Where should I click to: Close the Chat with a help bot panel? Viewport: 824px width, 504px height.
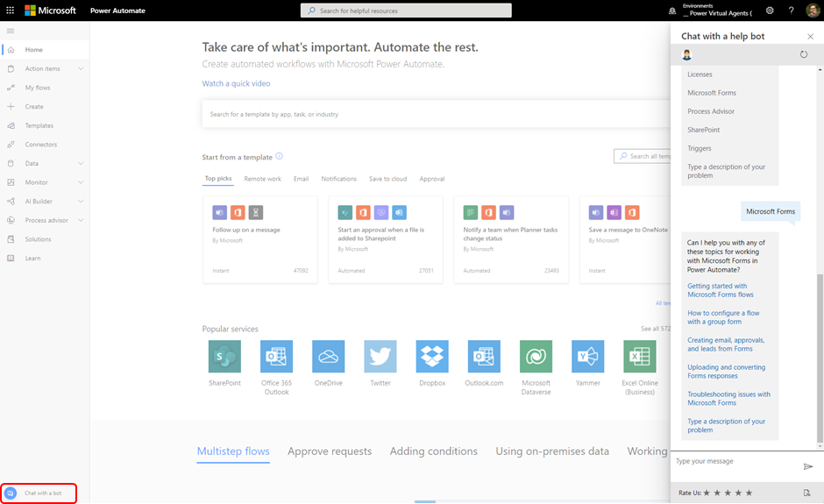point(810,36)
